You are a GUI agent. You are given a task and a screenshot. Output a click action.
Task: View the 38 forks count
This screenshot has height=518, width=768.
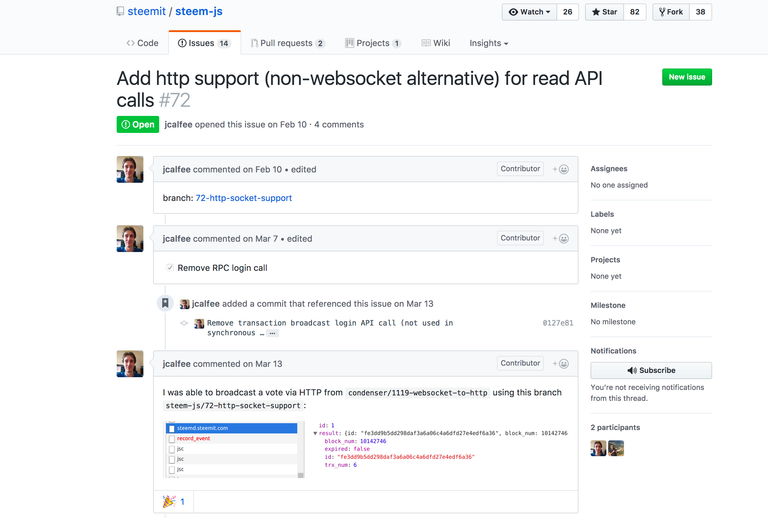(700, 12)
